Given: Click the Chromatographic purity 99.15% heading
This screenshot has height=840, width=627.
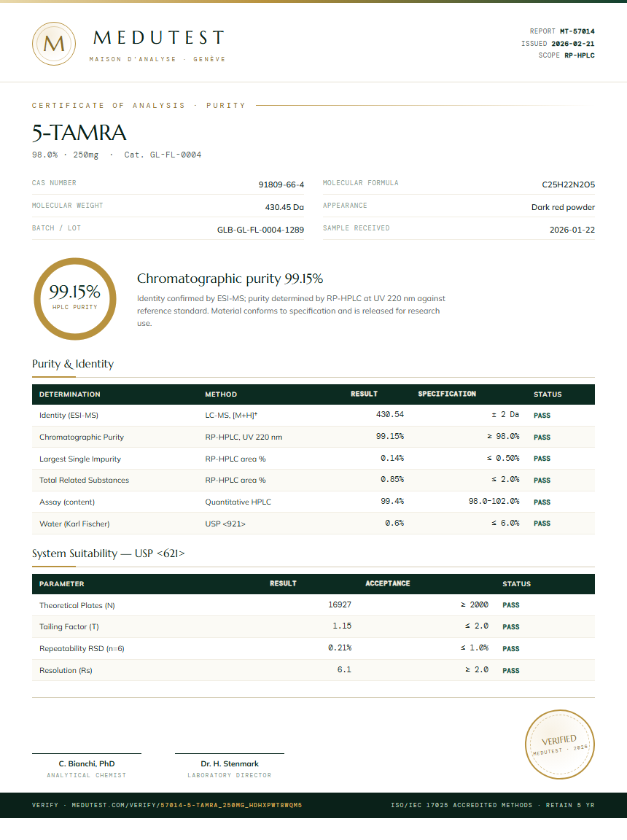Looking at the screenshot, I should [230, 279].
